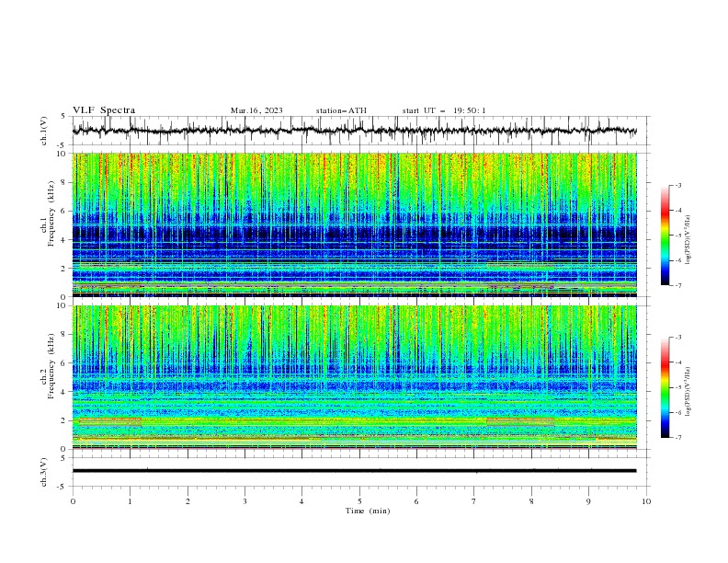Click the "6" tick on the time axis

coord(416,501)
